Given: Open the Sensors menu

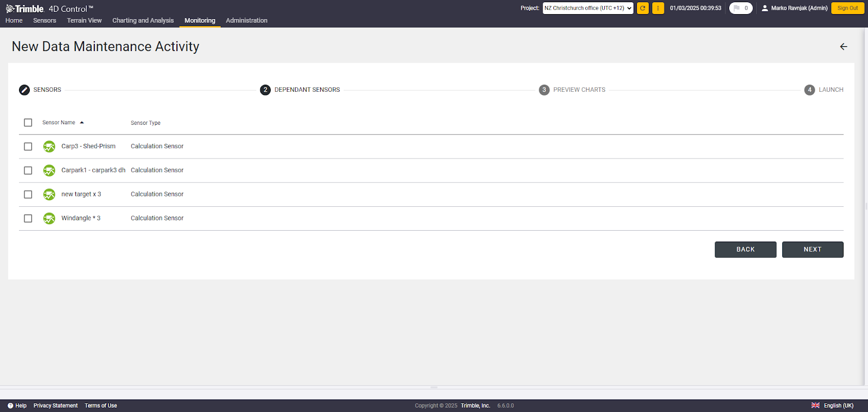Looking at the screenshot, I should [44, 21].
